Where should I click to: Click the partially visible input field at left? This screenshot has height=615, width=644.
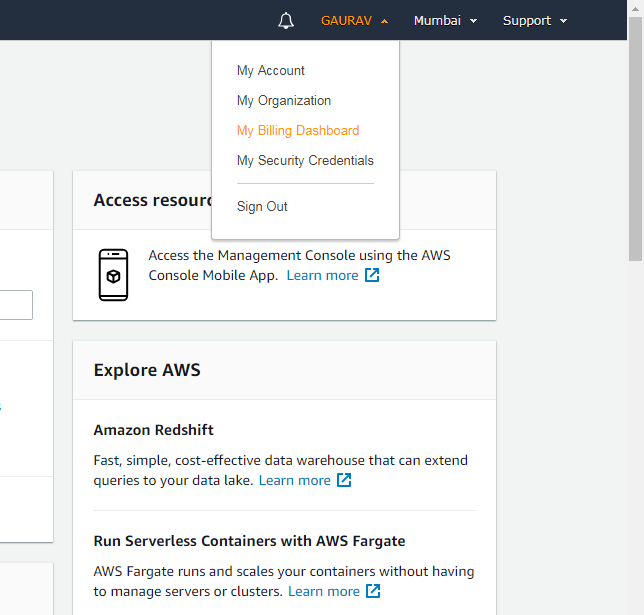16,305
